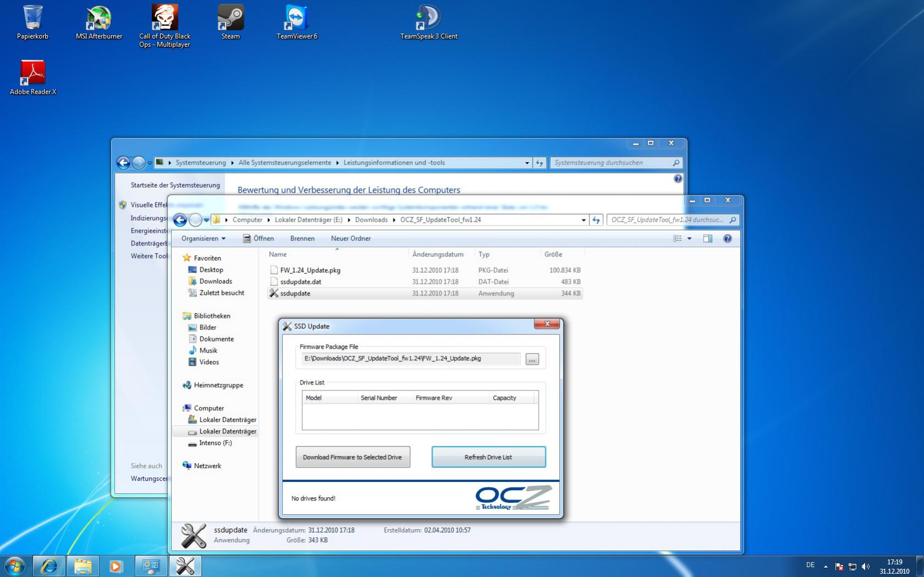The width and height of the screenshot is (924, 577).
Task: Open recent locations dropdown in Explorer
Action: click(206, 220)
